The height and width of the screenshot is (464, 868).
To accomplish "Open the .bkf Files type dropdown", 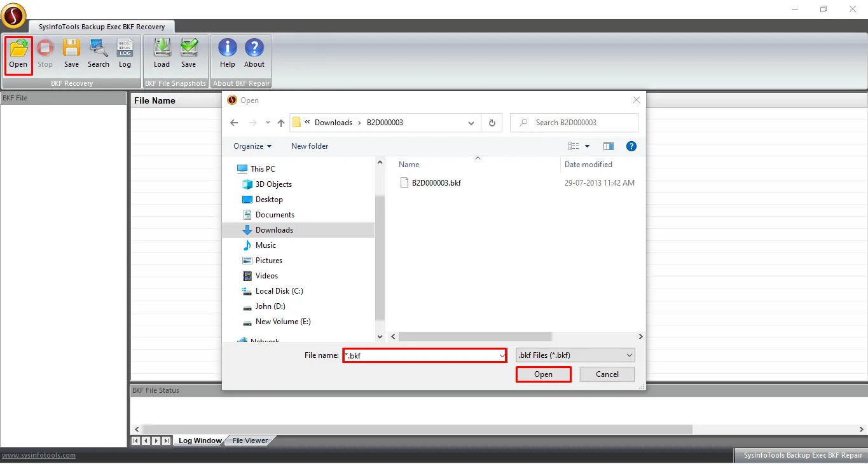I will click(575, 355).
